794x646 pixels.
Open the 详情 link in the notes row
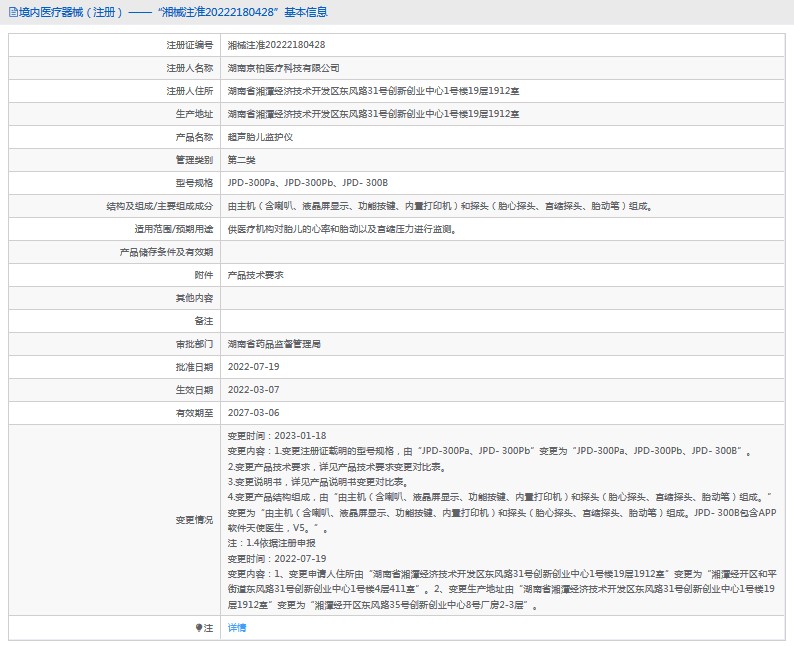pyautogui.click(x=236, y=628)
